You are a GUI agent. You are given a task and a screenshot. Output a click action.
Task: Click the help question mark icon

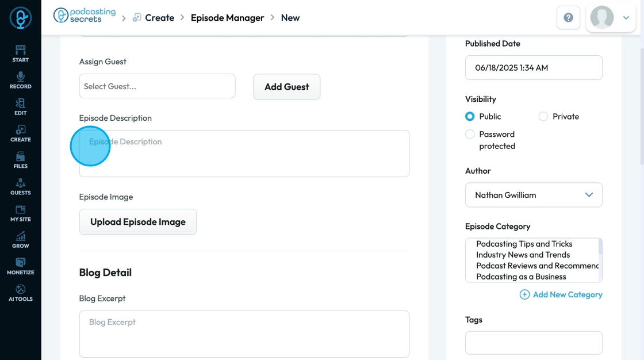pos(568,18)
